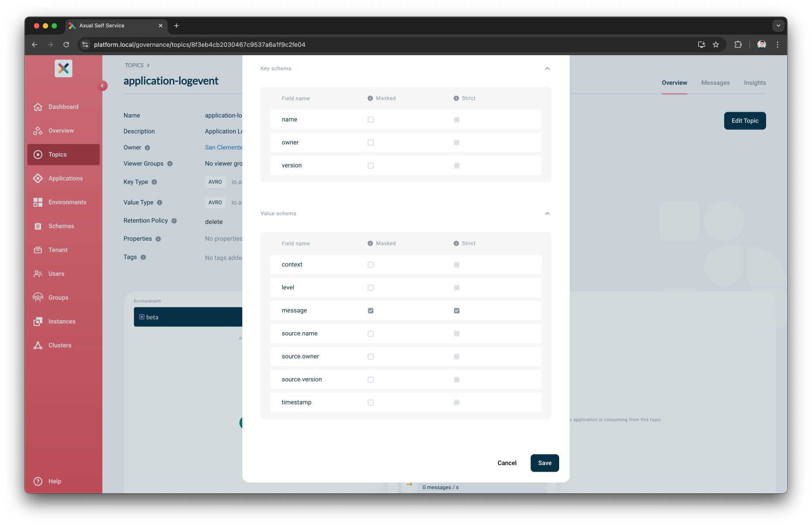The height and width of the screenshot is (526, 812).
Task: Click Masked info icon in Value schema
Action: pos(370,243)
